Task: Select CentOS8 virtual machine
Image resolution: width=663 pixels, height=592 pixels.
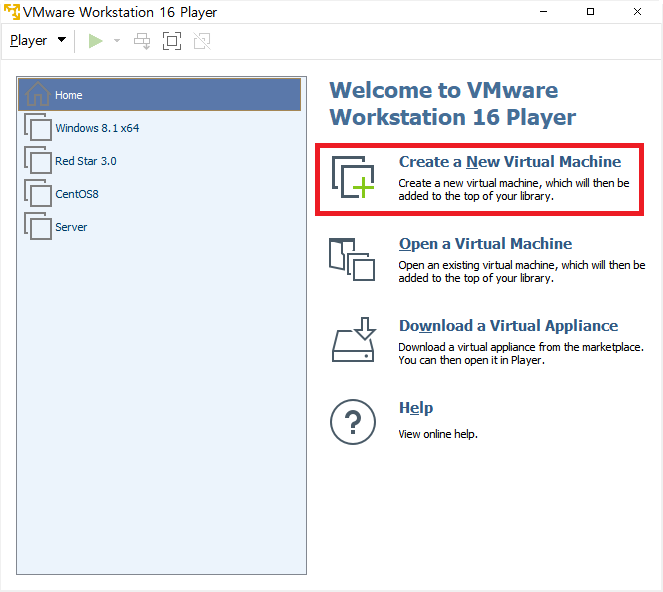Action: point(159,194)
